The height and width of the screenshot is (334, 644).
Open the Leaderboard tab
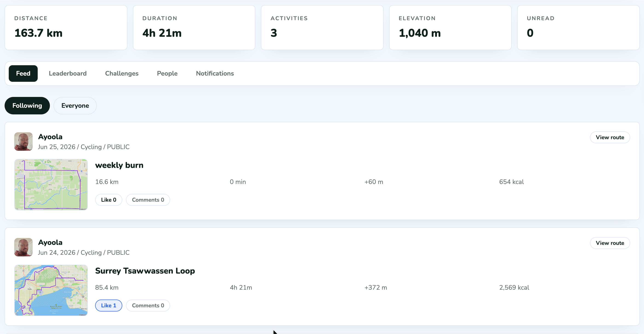tap(68, 74)
